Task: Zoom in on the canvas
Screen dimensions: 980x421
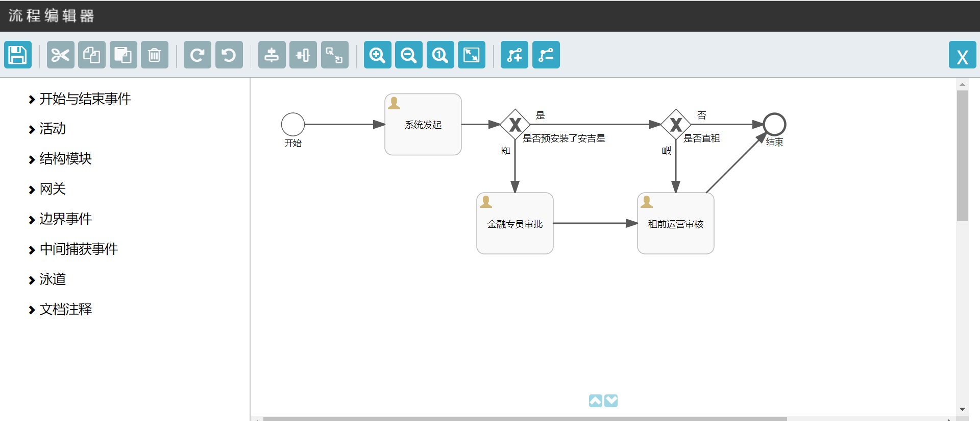Action: (378, 55)
